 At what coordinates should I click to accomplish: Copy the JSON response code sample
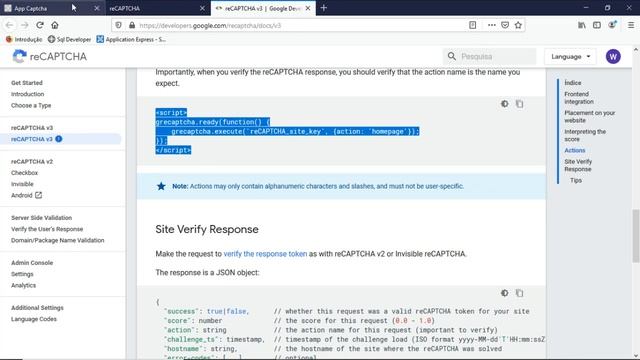coord(519,293)
